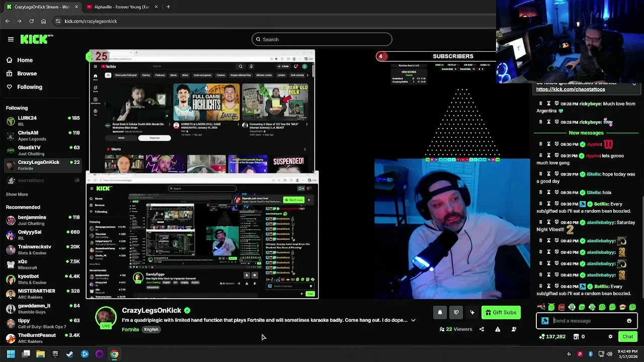Expand Show More under Following

17,194
